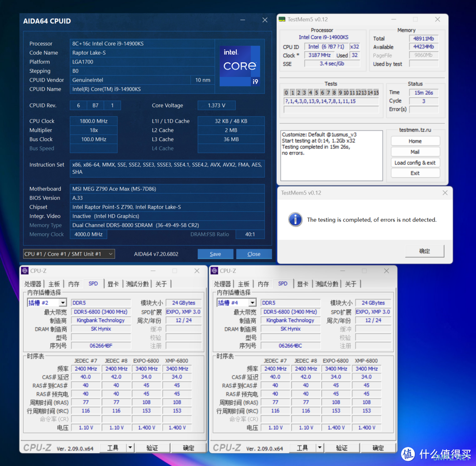Click the CPU Clock value 1800.0 MHz
The image size is (476, 466).
click(93, 121)
